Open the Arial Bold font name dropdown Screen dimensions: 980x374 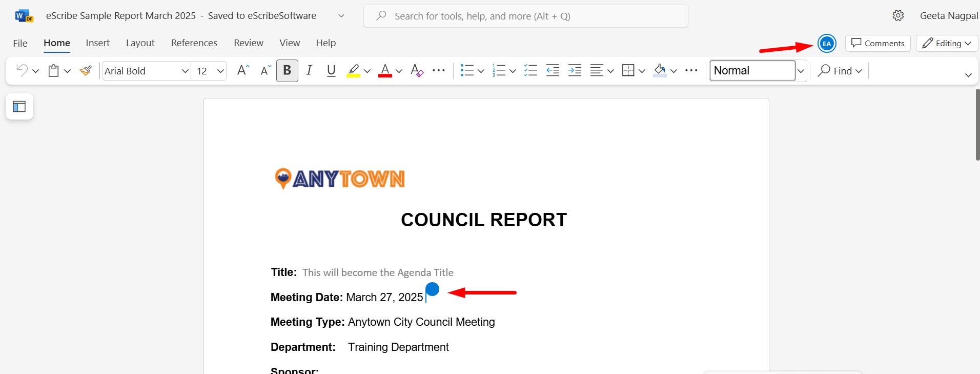pyautogui.click(x=185, y=71)
